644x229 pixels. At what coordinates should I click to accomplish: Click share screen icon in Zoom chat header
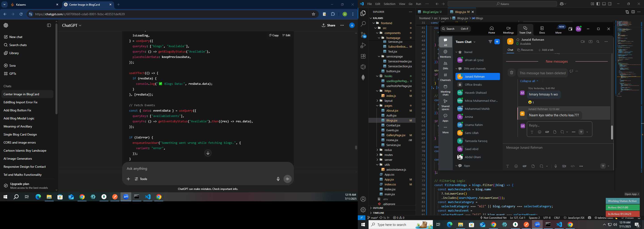pos(591,42)
